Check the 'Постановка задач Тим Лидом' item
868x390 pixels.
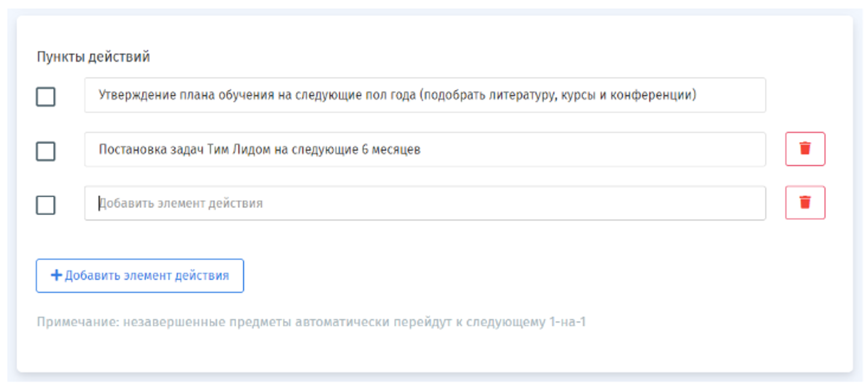coord(46,151)
